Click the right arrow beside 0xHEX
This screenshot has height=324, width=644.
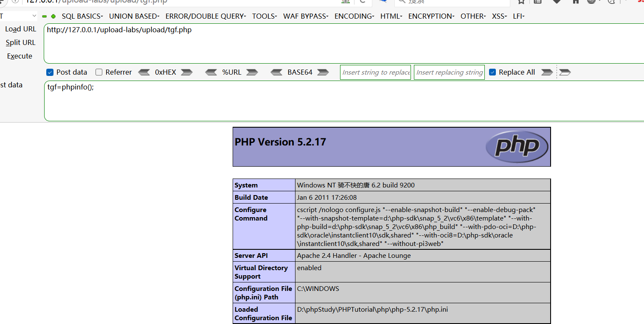[187, 72]
